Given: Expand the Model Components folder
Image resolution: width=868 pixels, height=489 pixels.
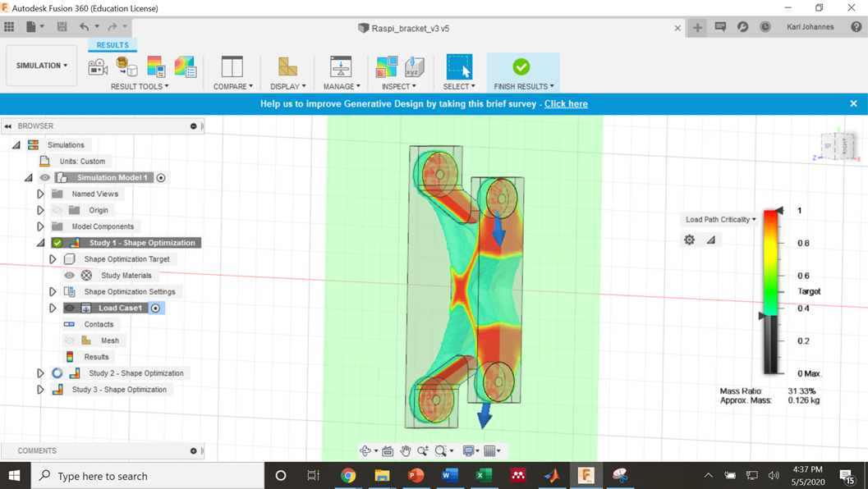Looking at the screenshot, I should click(40, 226).
